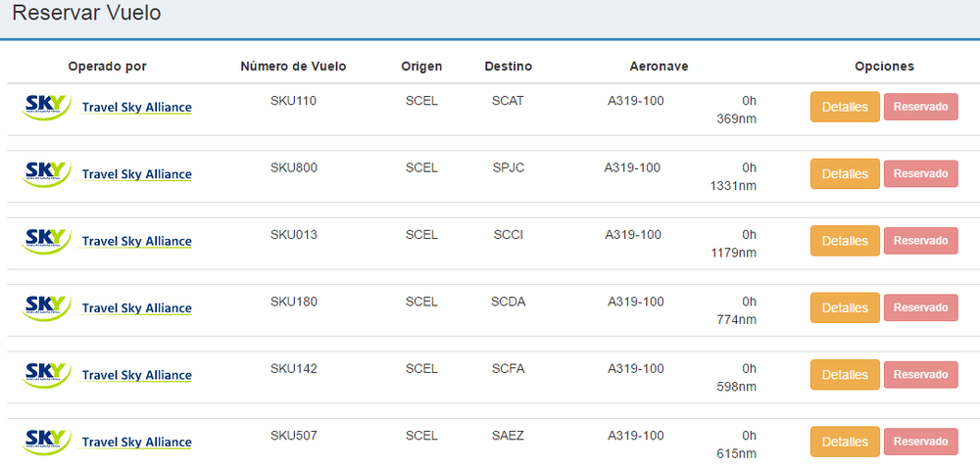Open Detalles for flight SKU110

[x=845, y=107]
